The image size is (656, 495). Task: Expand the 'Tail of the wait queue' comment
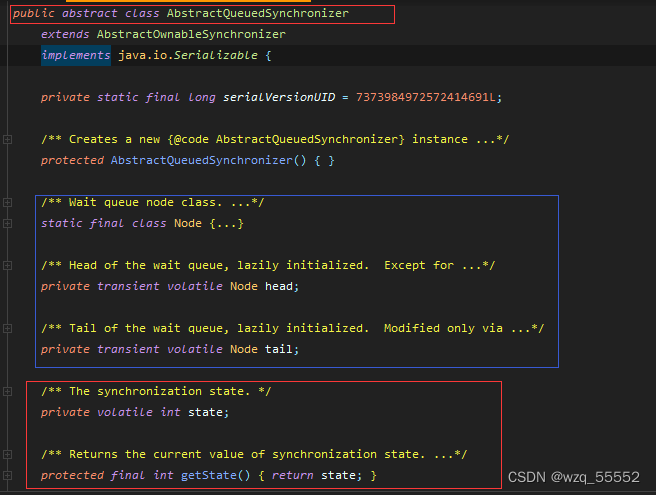coord(8,328)
